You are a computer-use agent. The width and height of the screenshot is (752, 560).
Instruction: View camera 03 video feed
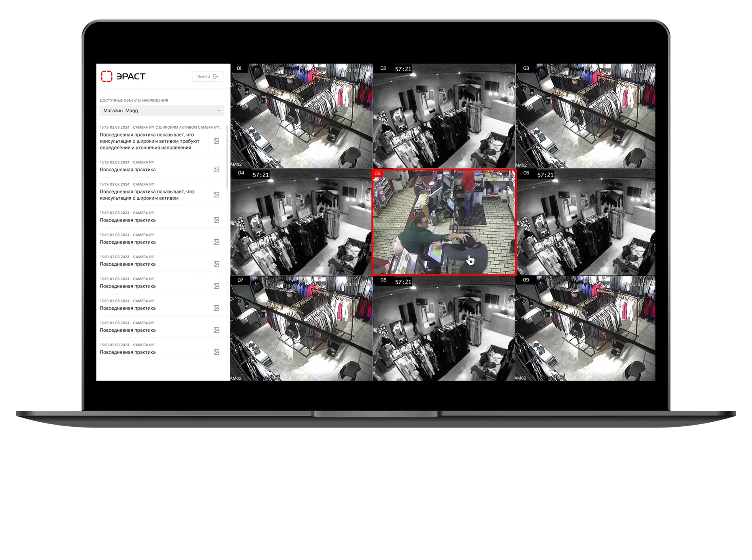(x=585, y=116)
